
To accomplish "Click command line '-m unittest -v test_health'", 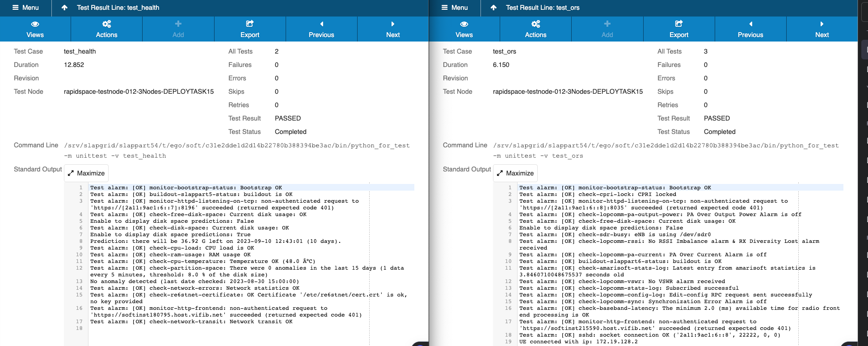I will point(115,156).
